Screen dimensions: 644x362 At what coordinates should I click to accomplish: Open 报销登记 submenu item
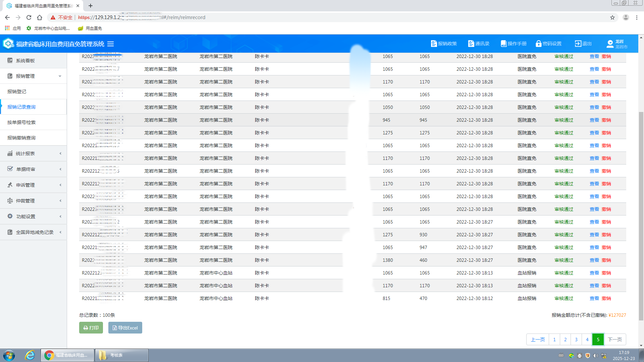pos(17,92)
